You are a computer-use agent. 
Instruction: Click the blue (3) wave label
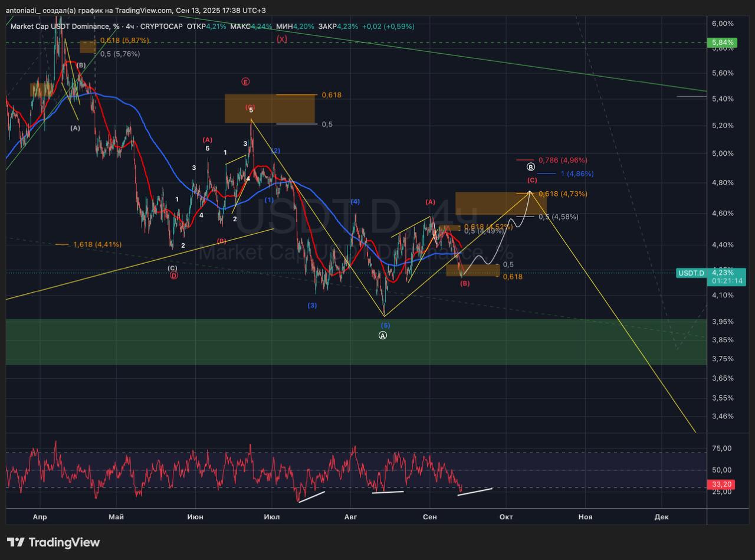coord(312,305)
